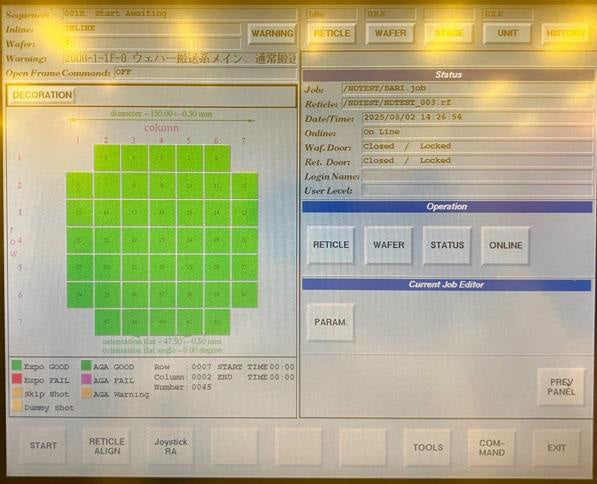Click STATUS under the Operation section
The image size is (597, 484).
point(447,245)
